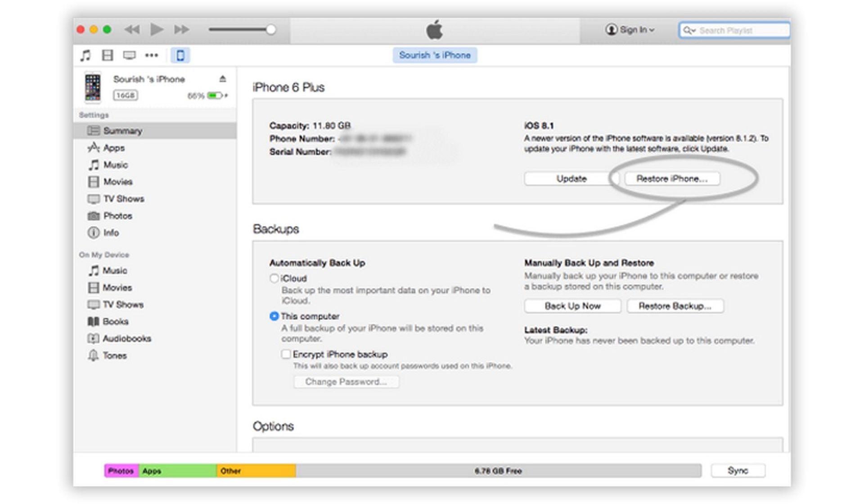The height and width of the screenshot is (504, 864).
Task: Click the fast forward button
Action: point(182,30)
